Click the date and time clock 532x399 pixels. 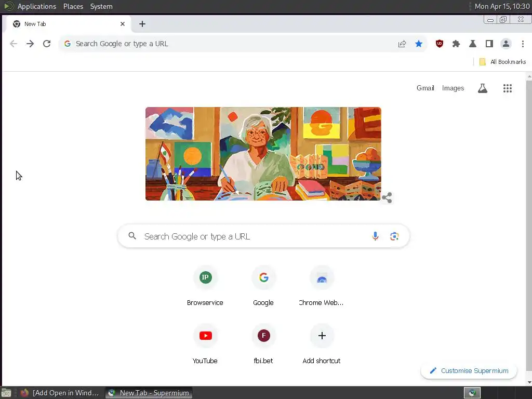point(502,6)
